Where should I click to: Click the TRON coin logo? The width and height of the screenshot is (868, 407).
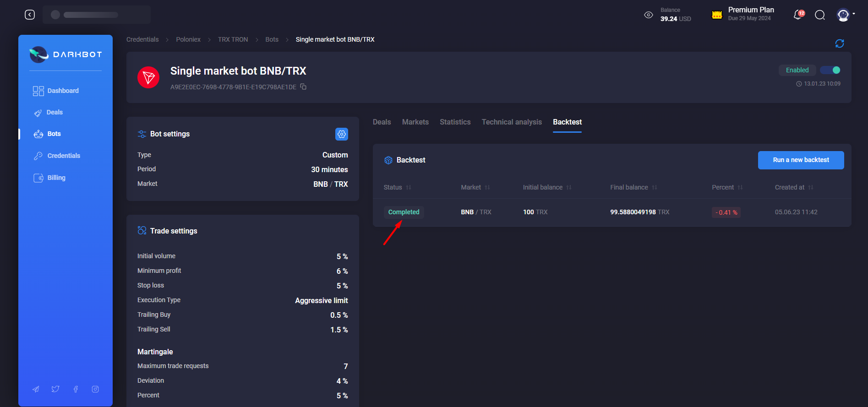[148, 77]
